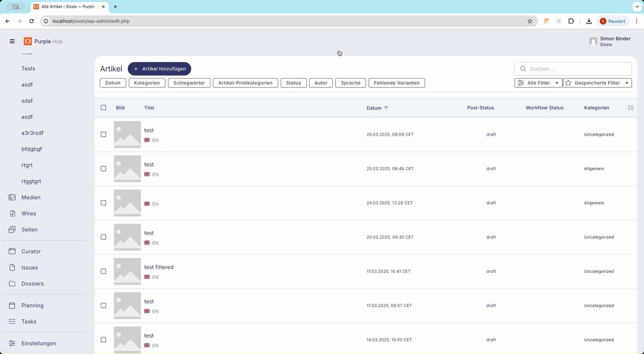Open the Autor filter

pyautogui.click(x=321, y=83)
